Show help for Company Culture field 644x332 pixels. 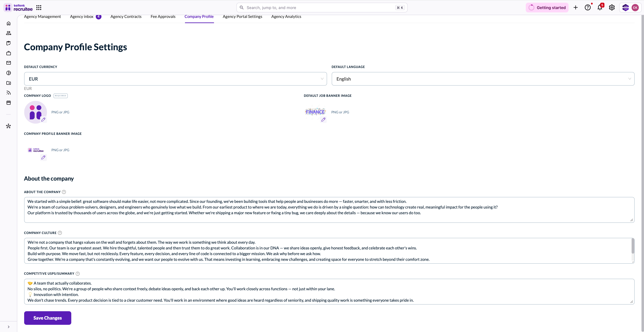click(60, 233)
